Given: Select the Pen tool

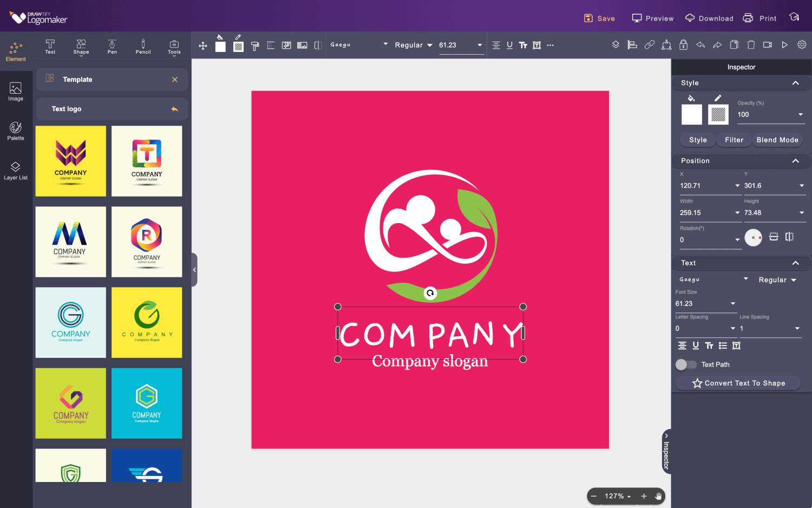Looking at the screenshot, I should click(x=112, y=47).
